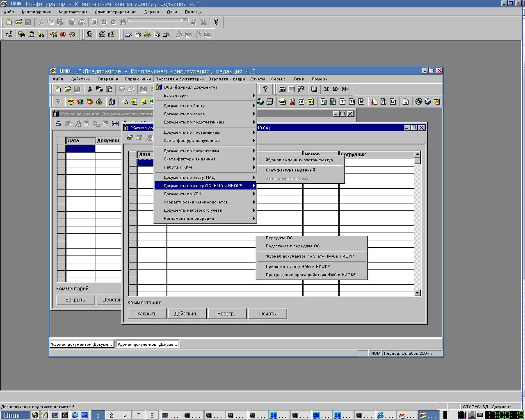Screen dimensions: 525x420
Task: Click the Paste clipboard icon in 1C:Предприятие toolbar
Action: [109, 89]
